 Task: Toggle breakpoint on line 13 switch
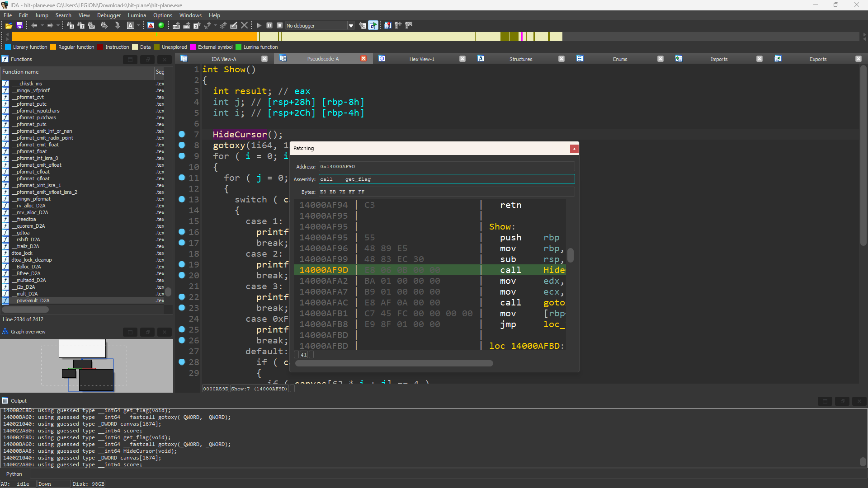click(182, 199)
